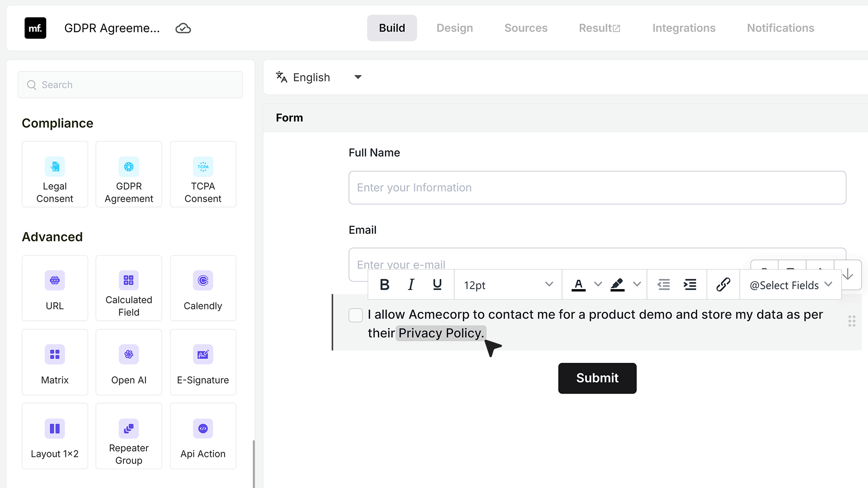Open the 12pt font size dropdown
Image resolution: width=868 pixels, height=488 pixels.
pyautogui.click(x=508, y=285)
